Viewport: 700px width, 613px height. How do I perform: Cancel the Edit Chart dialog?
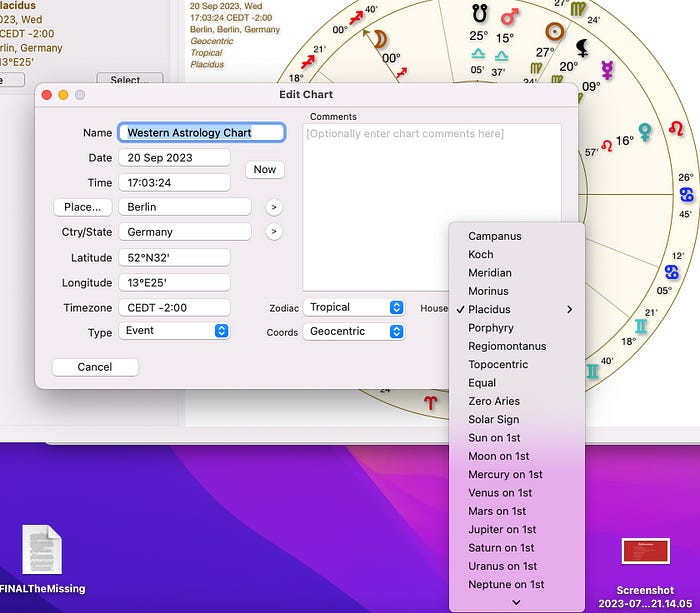click(x=95, y=367)
